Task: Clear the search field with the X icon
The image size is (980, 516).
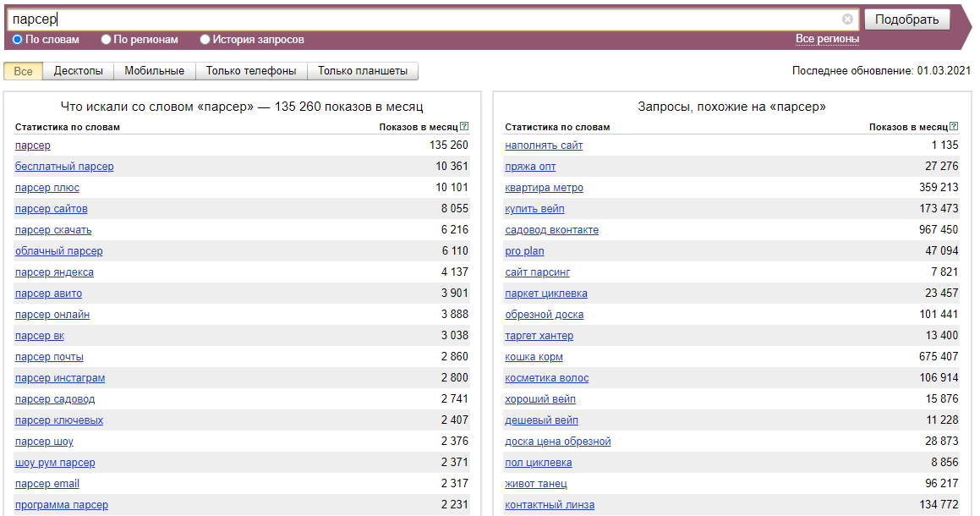Action: [x=847, y=19]
